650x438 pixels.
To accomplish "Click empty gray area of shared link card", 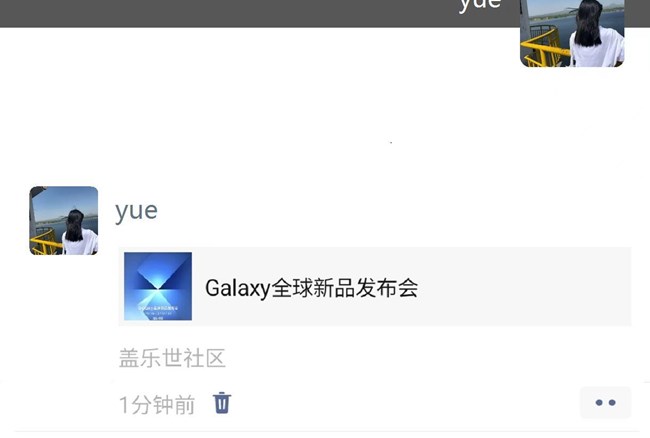I will 522,286.
